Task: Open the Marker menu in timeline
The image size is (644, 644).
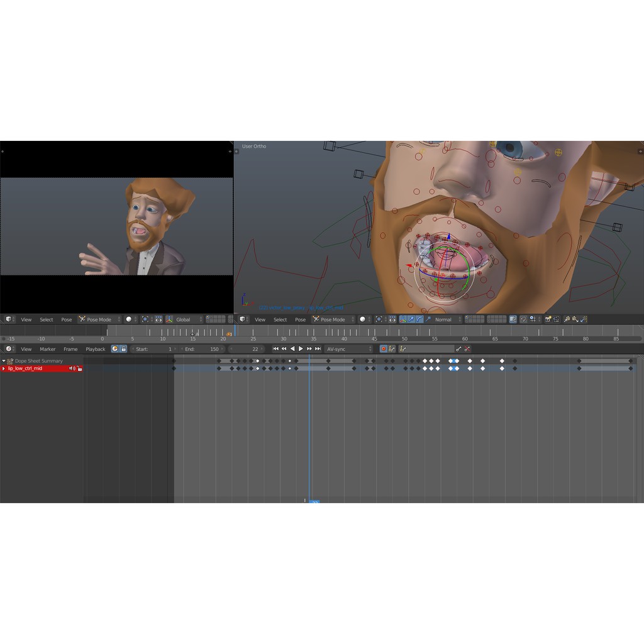Action: click(48, 349)
